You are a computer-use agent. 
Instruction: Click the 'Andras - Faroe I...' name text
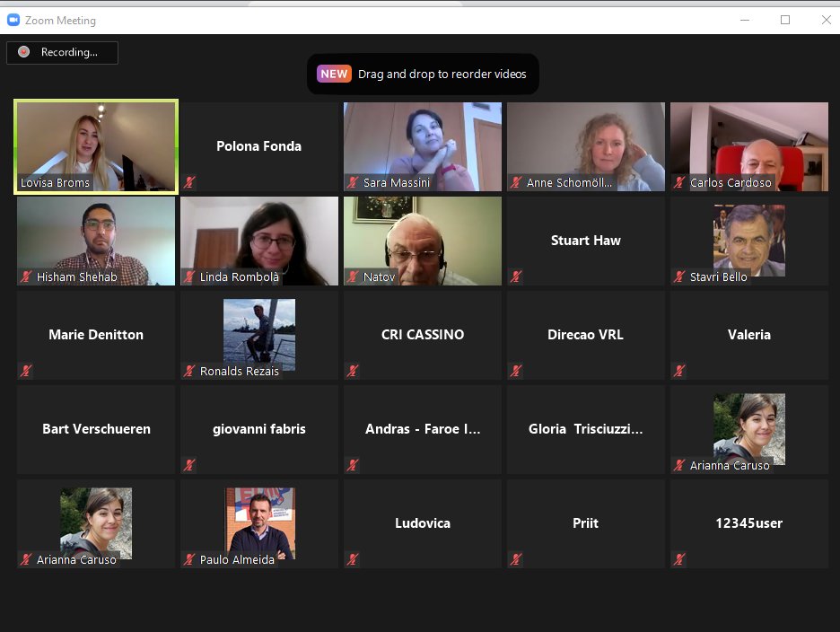(423, 429)
